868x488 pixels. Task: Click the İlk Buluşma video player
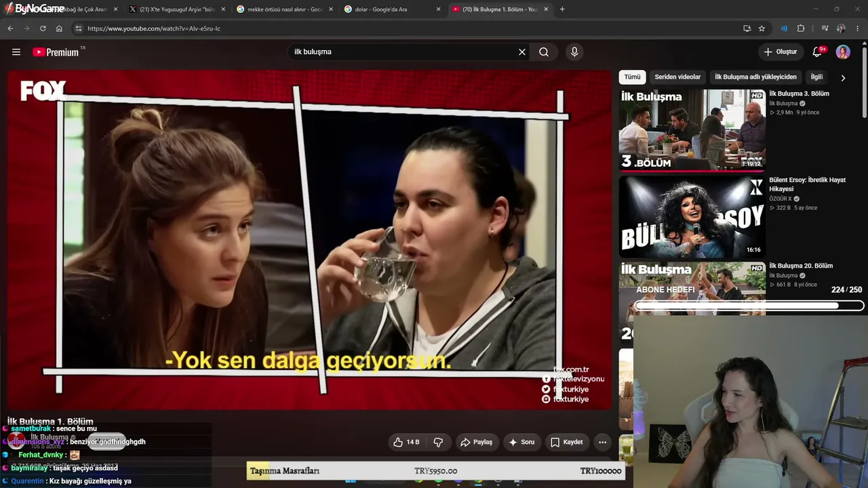click(x=310, y=240)
